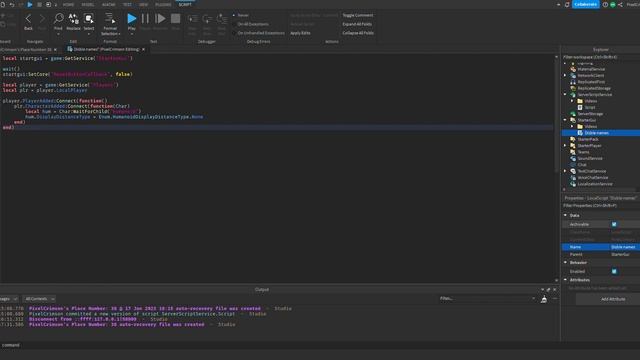Toggle the Archivable checkbox
Image resolution: width=640 pixels, height=360 pixels.
[x=614, y=224]
